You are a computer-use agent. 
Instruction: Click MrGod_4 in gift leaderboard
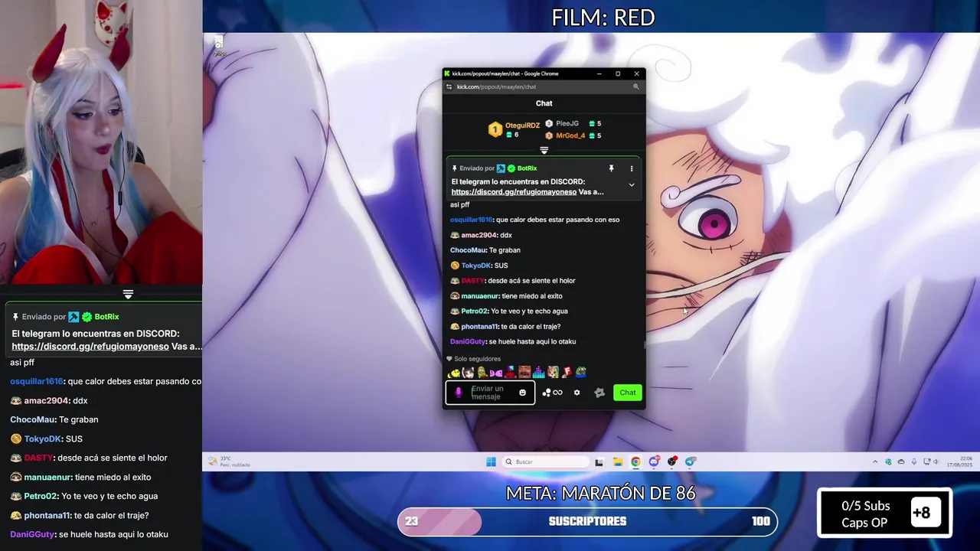click(570, 135)
